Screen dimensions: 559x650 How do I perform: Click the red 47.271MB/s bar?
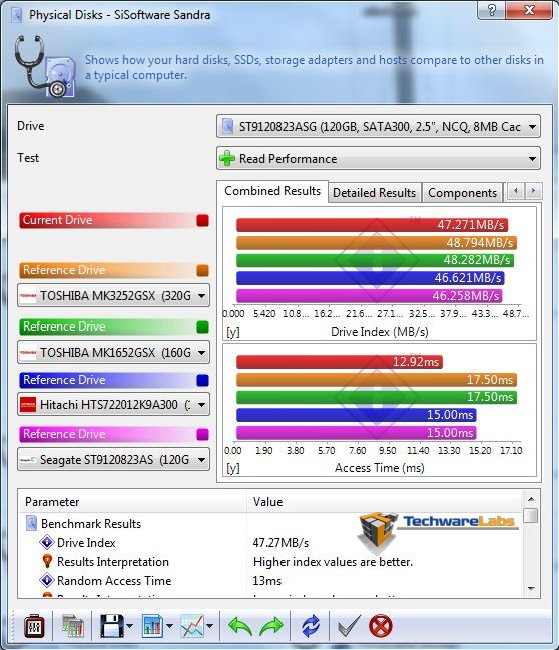[x=372, y=225]
